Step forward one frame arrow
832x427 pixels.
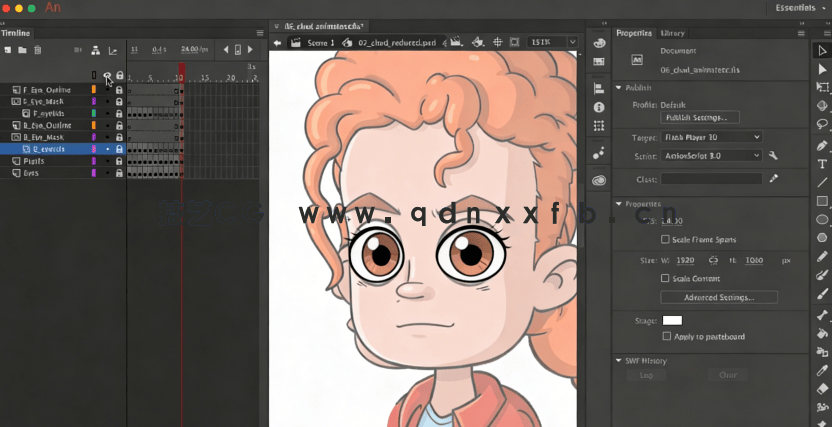tap(250, 50)
